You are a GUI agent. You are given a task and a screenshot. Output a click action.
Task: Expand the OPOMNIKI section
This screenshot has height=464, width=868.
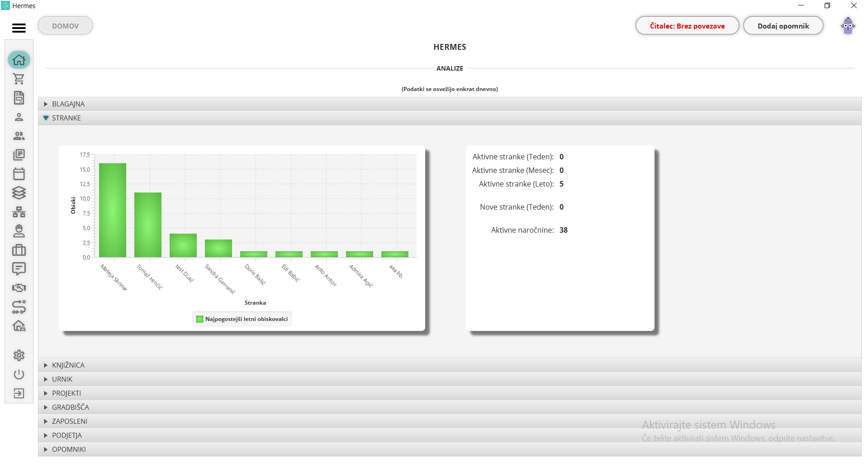point(450,449)
